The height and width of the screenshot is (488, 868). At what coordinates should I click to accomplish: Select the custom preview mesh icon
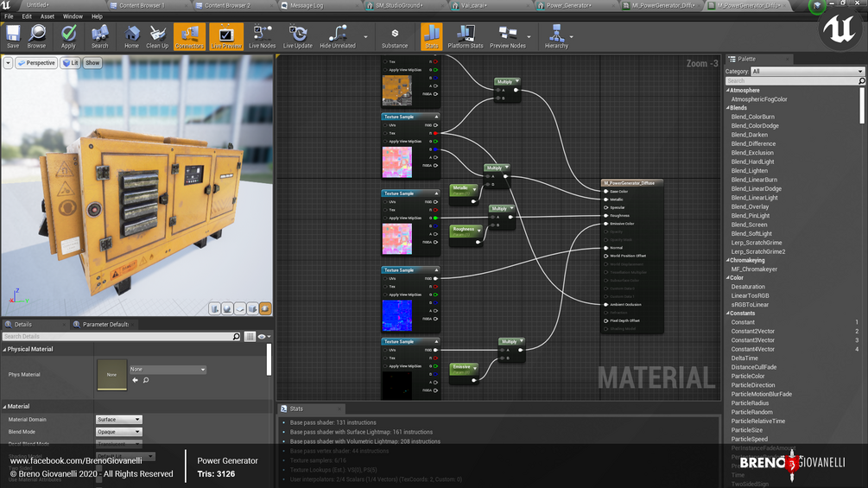click(x=266, y=308)
